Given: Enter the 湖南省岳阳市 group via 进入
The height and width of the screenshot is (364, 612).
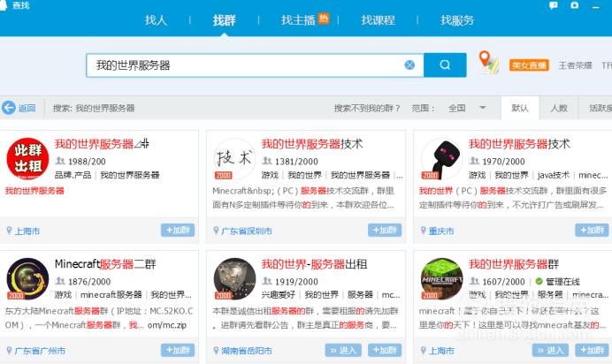Looking at the screenshot, I should coord(343,350).
